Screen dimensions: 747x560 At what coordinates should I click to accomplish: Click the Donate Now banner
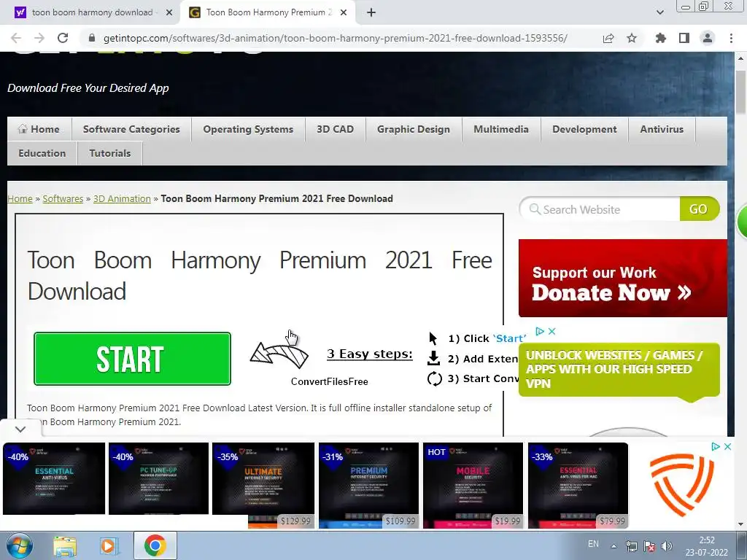pos(623,278)
